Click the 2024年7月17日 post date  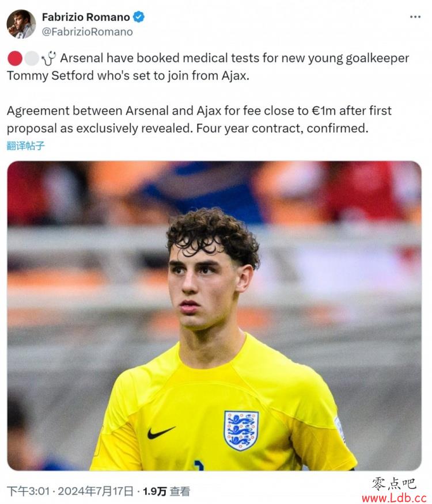[96, 491]
